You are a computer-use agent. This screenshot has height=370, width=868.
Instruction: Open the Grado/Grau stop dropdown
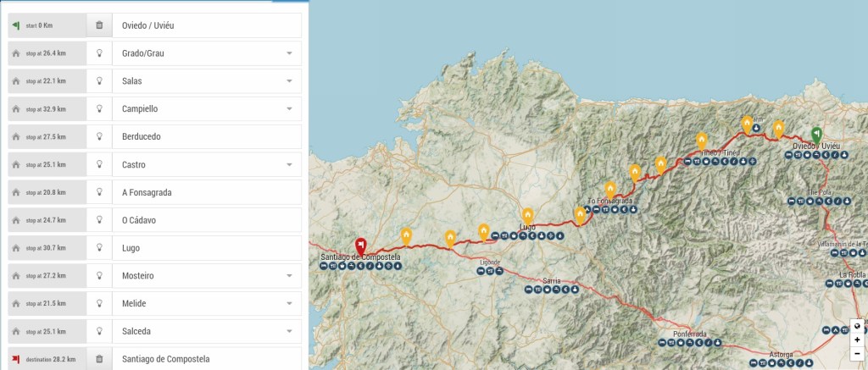click(x=289, y=53)
